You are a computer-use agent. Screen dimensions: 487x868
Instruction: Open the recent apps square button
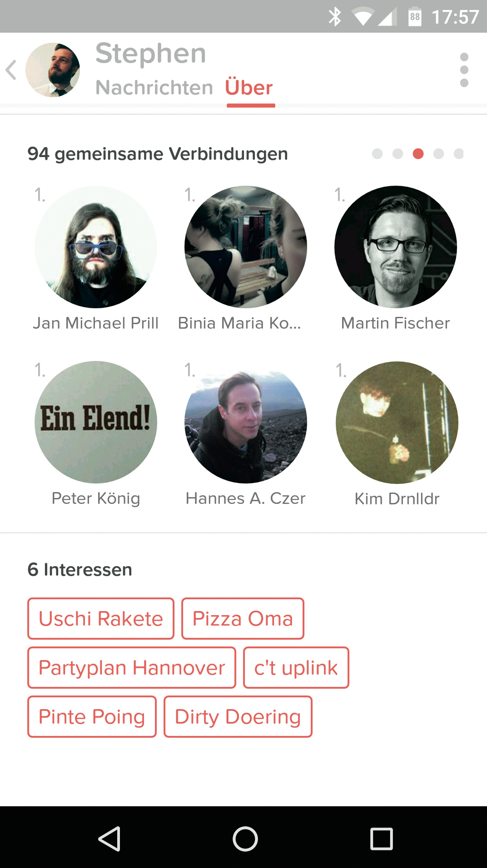(381, 838)
